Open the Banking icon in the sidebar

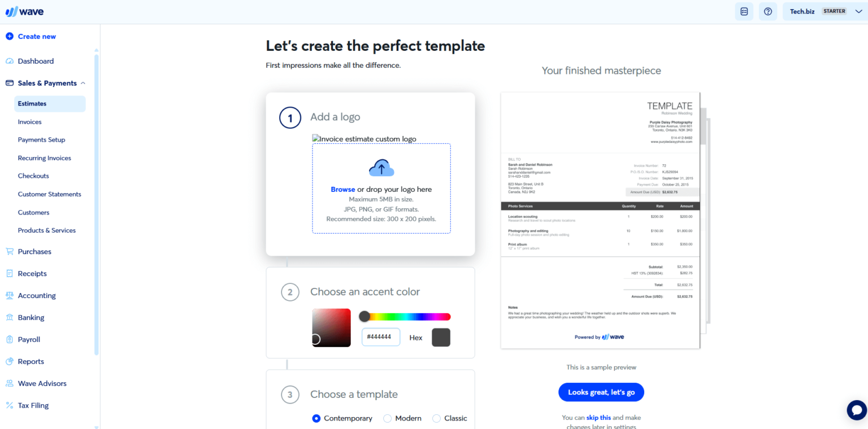[9, 317]
